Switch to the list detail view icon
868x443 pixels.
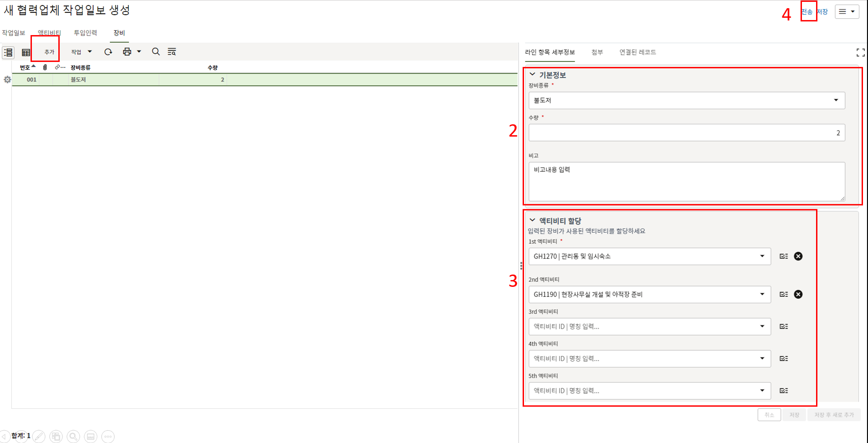tap(8, 52)
